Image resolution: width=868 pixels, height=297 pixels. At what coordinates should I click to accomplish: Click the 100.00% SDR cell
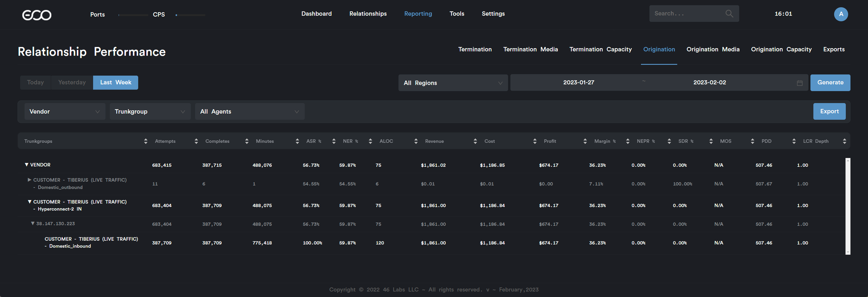(x=683, y=184)
